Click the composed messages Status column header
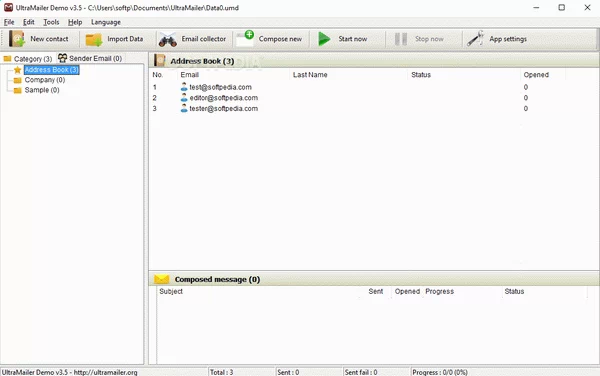Viewport: 600px width, 376px height. [514, 291]
